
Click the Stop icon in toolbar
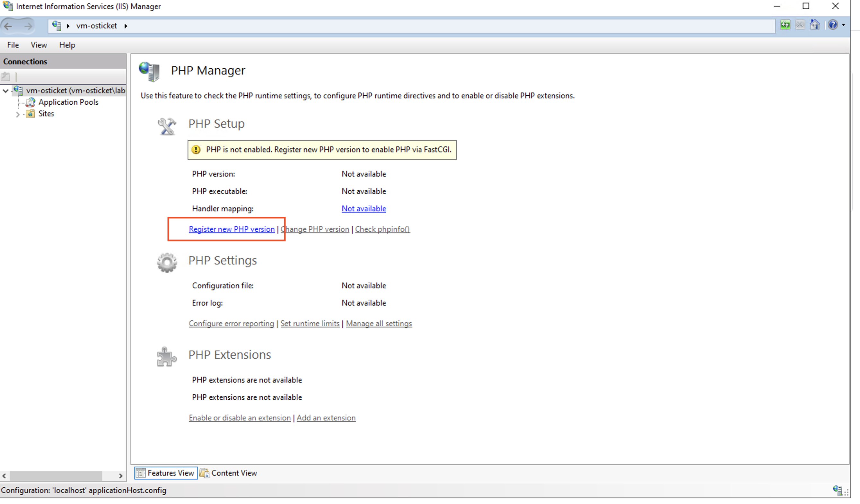tap(800, 25)
